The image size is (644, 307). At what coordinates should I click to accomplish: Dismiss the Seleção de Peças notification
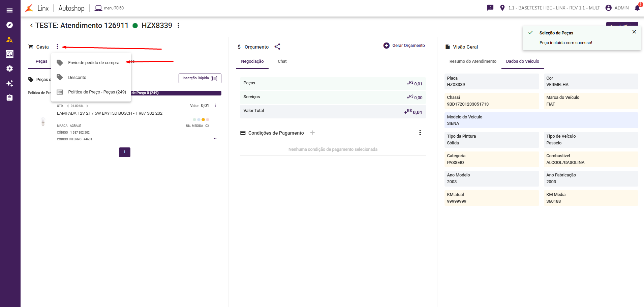click(x=634, y=32)
